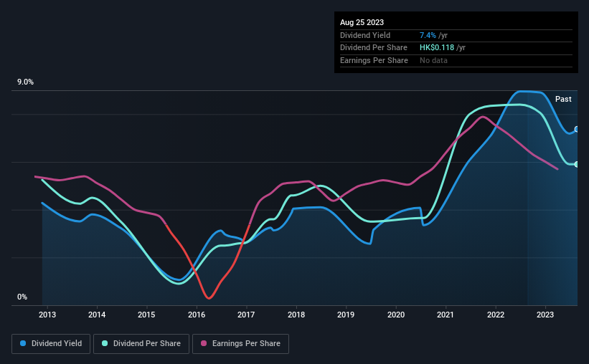The image size is (589, 364).
Task: Click the teal Dividend Per Share endpoint marker
Action: pos(577,164)
